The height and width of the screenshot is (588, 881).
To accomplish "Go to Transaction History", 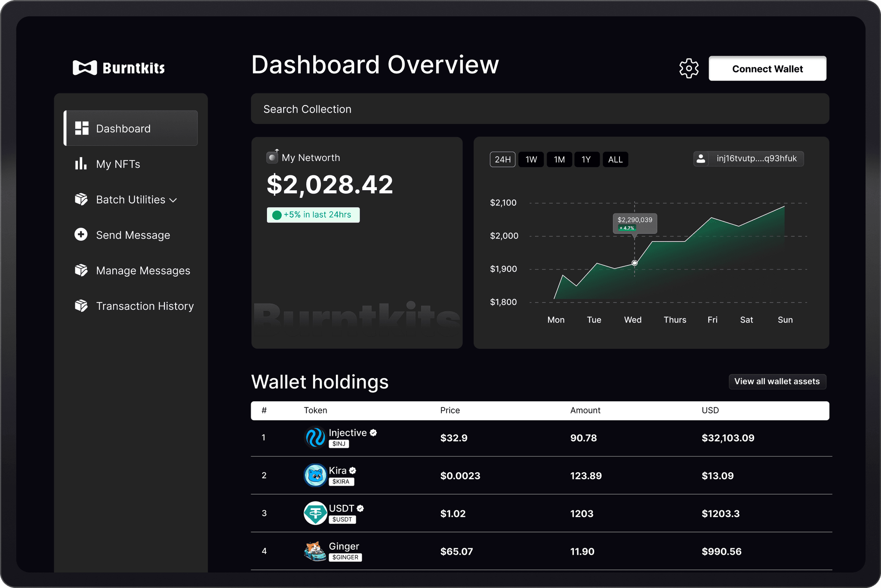I will [x=145, y=306].
